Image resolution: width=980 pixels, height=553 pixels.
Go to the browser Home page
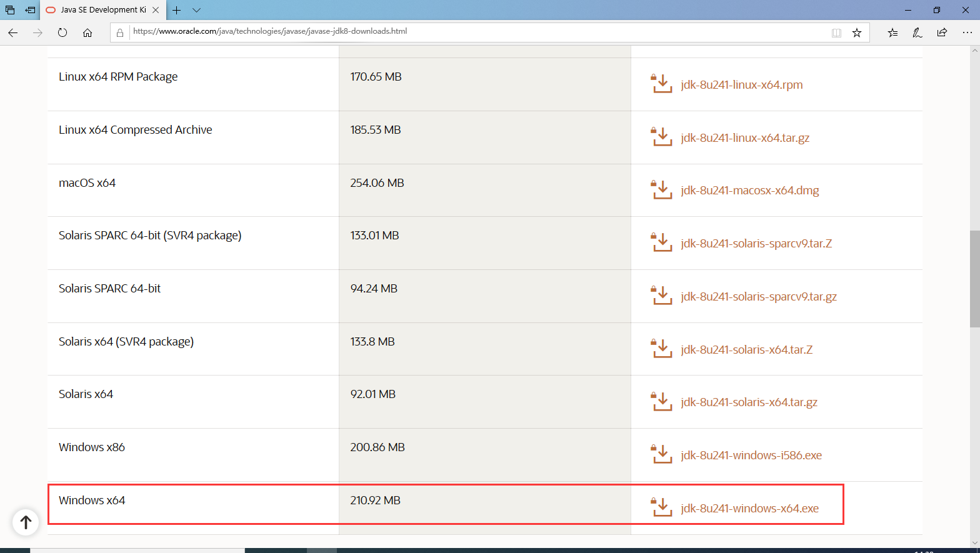(87, 32)
